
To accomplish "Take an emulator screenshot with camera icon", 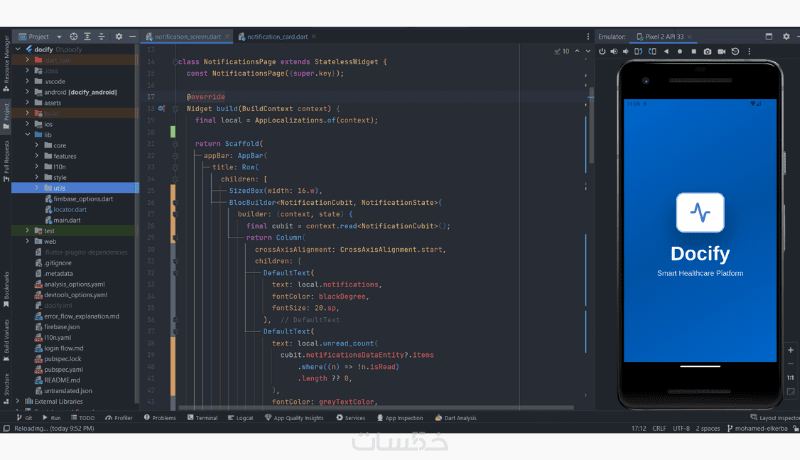I will 707,52.
